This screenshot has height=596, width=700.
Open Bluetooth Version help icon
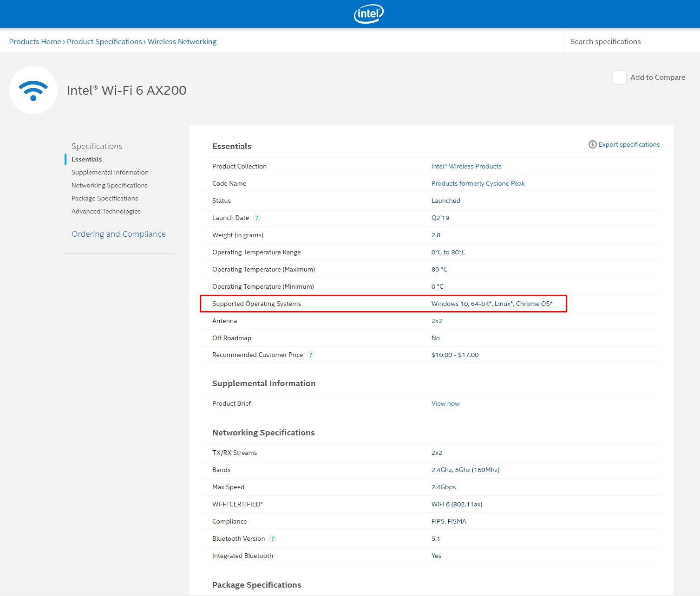click(x=273, y=538)
